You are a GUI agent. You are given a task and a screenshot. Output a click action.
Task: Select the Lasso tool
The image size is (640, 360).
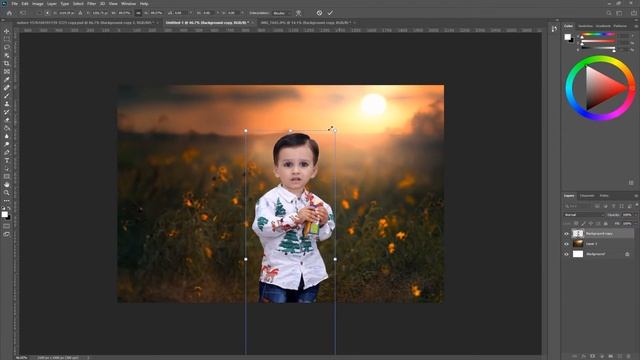coord(7,47)
